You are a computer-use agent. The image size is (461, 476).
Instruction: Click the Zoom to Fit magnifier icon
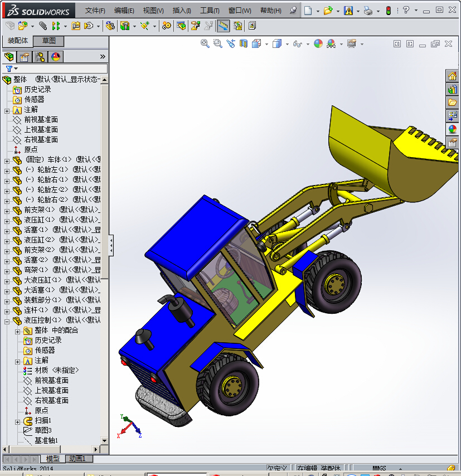205,43
